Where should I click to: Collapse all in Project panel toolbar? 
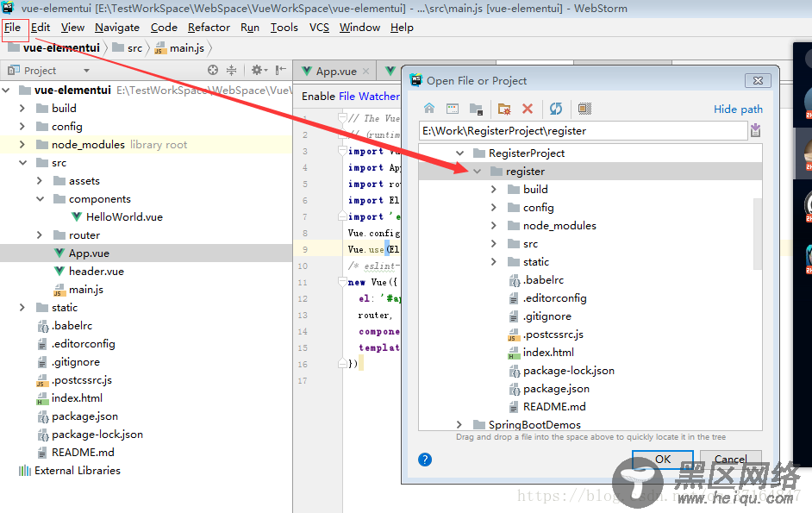pyautogui.click(x=232, y=70)
